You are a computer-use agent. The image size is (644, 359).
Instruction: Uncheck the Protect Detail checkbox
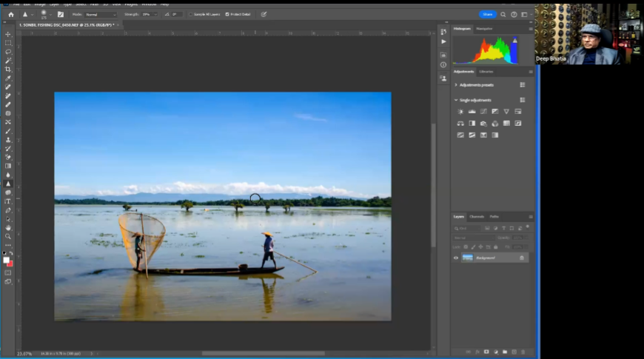[227, 14]
